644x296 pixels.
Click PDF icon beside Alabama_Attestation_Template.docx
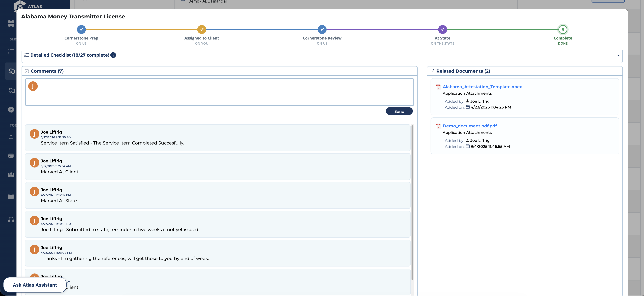pos(438,87)
